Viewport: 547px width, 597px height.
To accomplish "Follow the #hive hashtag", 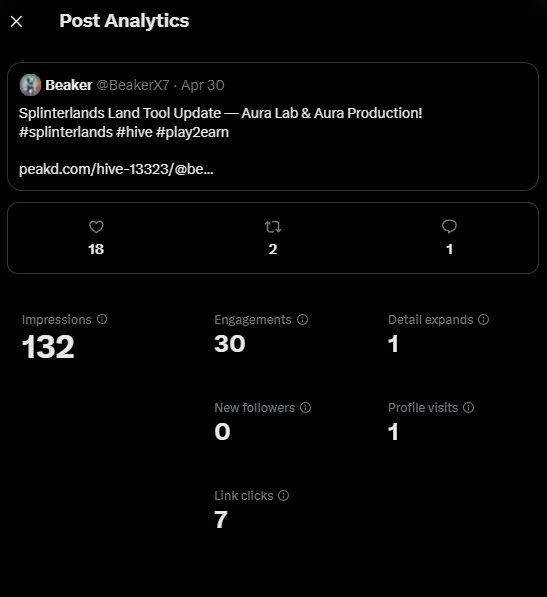I will pos(134,132).
